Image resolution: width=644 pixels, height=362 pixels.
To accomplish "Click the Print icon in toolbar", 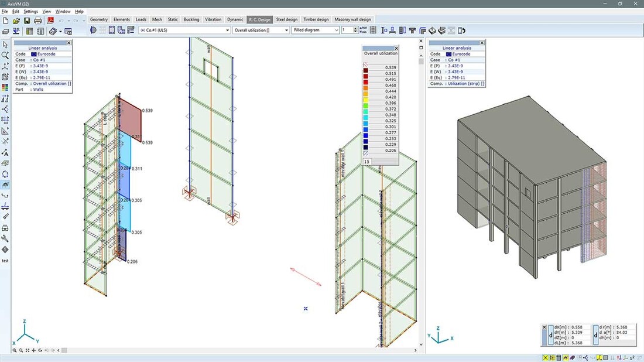I will (x=38, y=21).
